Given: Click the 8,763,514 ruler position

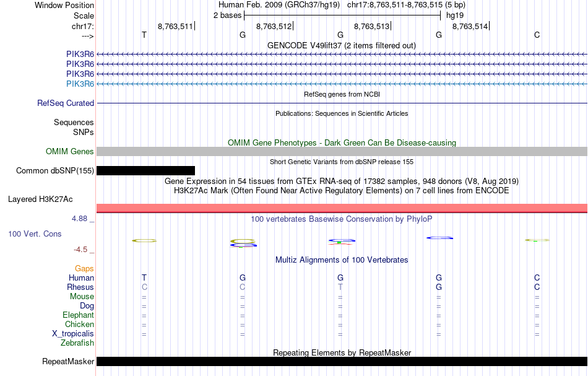Looking at the screenshot, I should click(470, 26).
